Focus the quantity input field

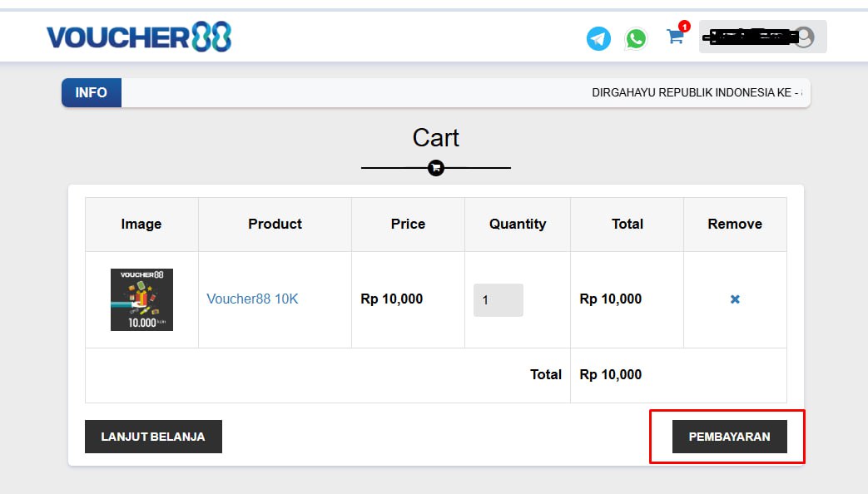(498, 300)
